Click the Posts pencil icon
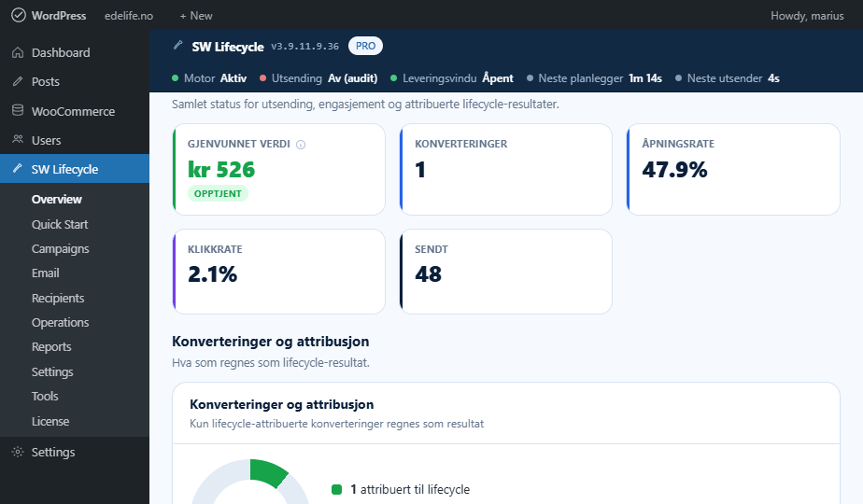 (18, 81)
